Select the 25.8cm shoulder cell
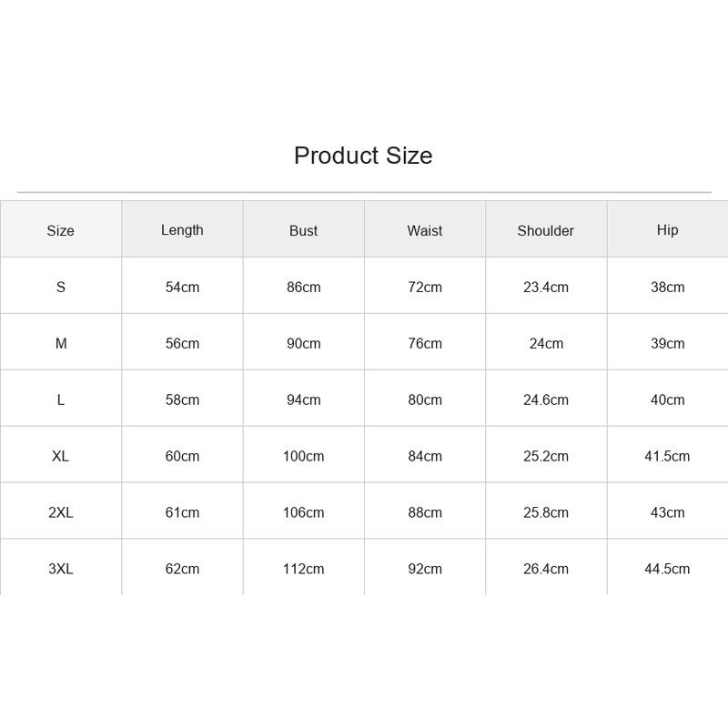This screenshot has width=728, height=728. 545,512
